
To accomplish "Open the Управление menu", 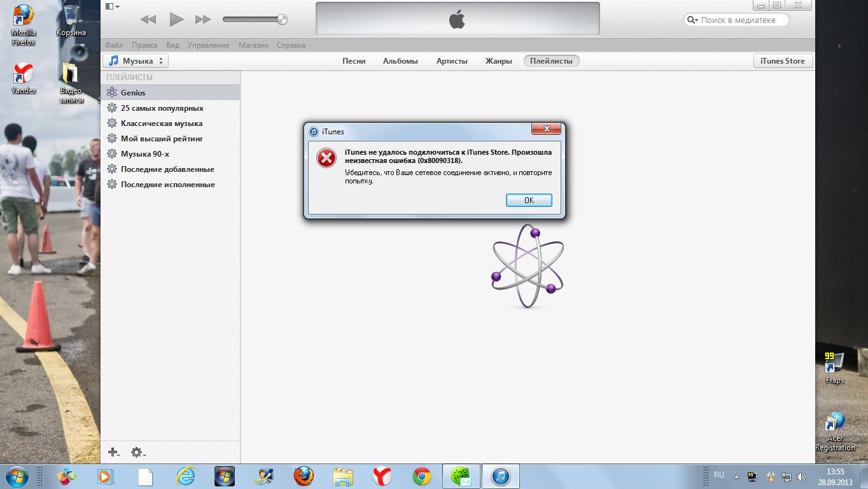I will (208, 45).
